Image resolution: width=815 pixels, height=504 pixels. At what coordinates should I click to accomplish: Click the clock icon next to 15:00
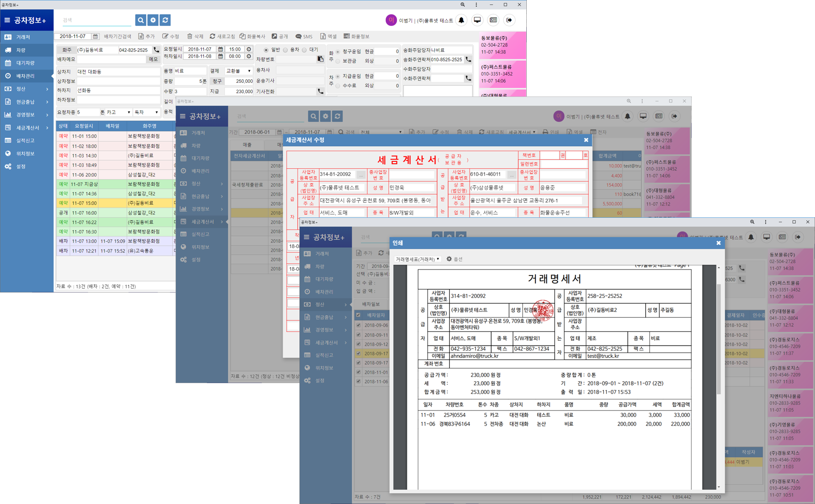pos(249,49)
